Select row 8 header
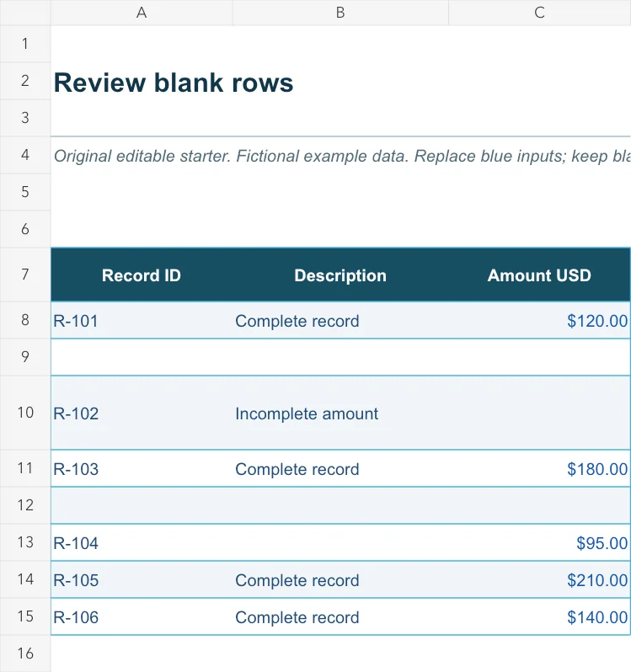The width and height of the screenshot is (631, 672). coord(25,320)
